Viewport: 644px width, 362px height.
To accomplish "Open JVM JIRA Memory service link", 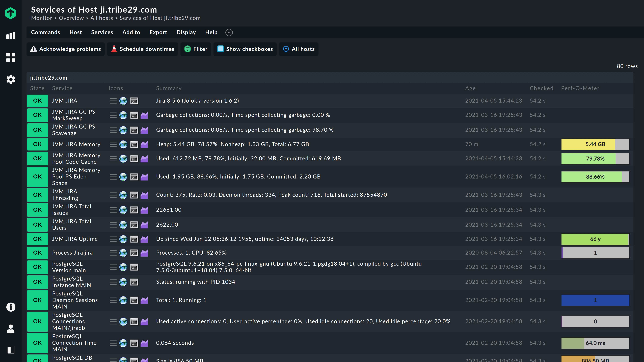I will (x=76, y=144).
